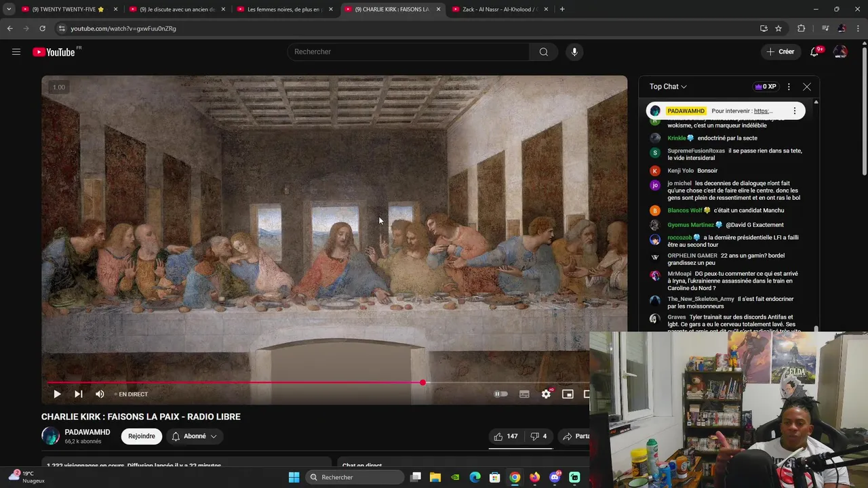
Task: Install app icon in address bar
Action: tap(764, 28)
